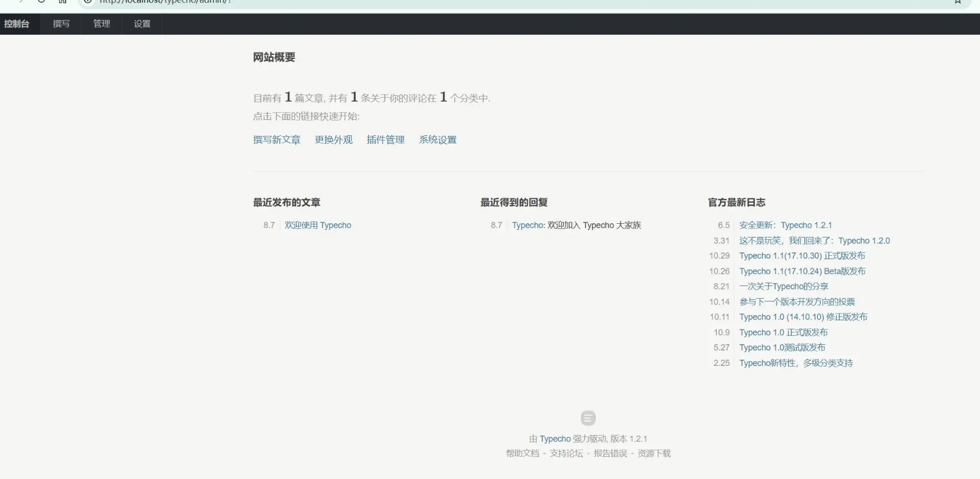The height and width of the screenshot is (479, 980).
Task: Open the 系统设置 quick link
Action: pyautogui.click(x=437, y=140)
